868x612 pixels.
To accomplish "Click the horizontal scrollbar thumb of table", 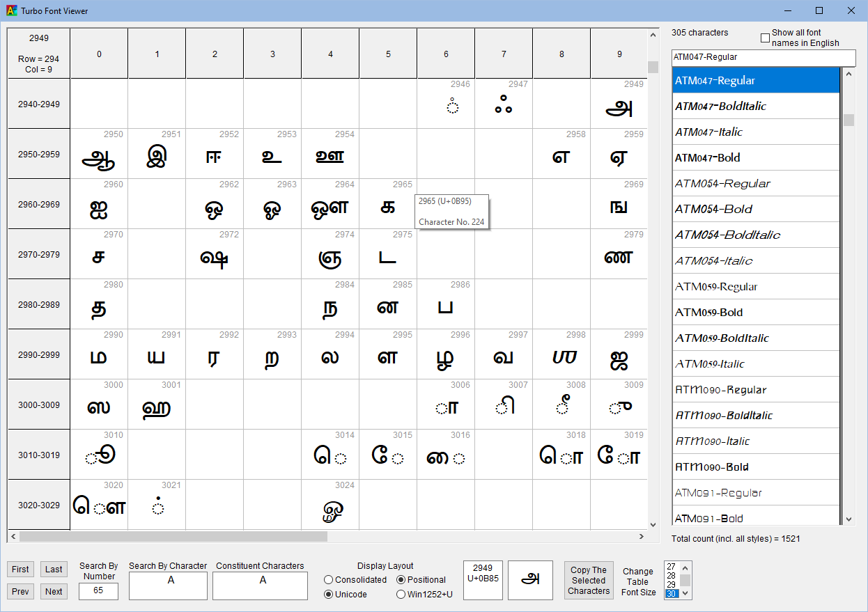I will tap(173, 536).
